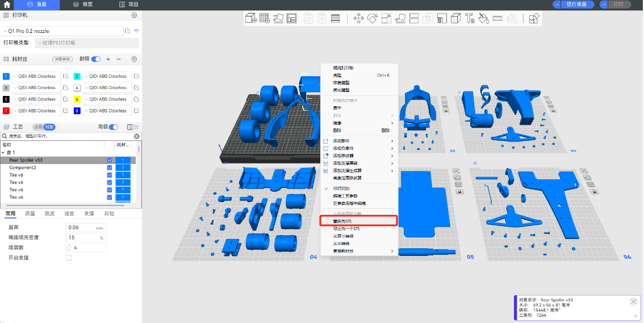Click the printer WiFi connection icon
The width and height of the screenshot is (644, 323).
pyautogui.click(x=136, y=31)
